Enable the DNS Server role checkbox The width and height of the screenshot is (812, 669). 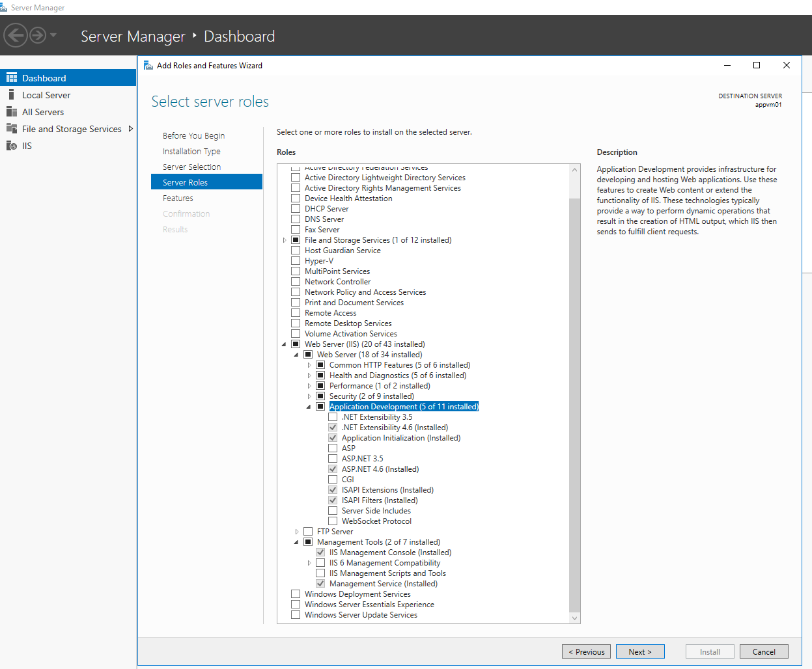(296, 219)
